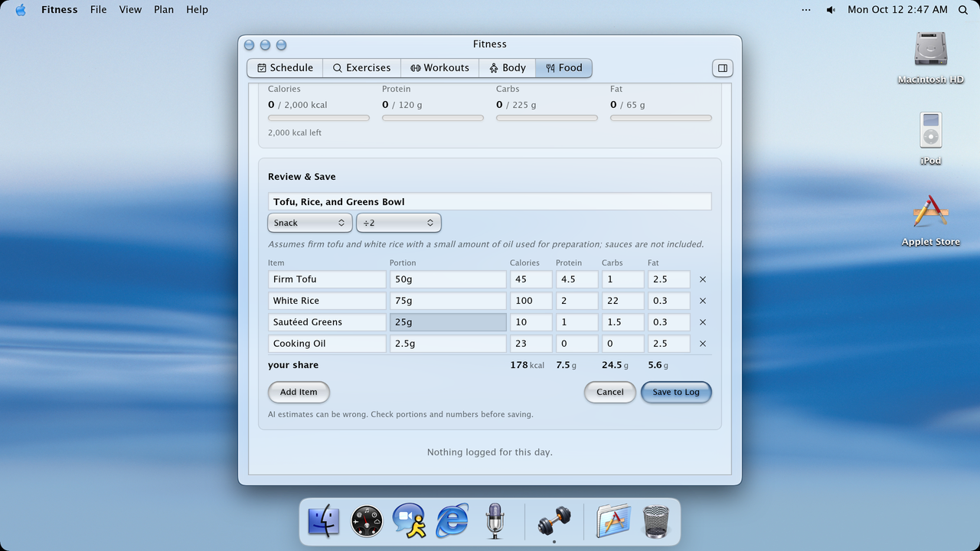Open the AIM chat app in dock

(410, 521)
